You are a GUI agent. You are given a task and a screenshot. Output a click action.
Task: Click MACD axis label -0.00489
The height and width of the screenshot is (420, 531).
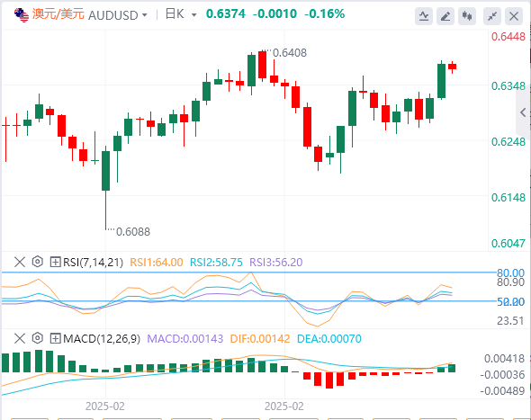pyautogui.click(x=502, y=391)
